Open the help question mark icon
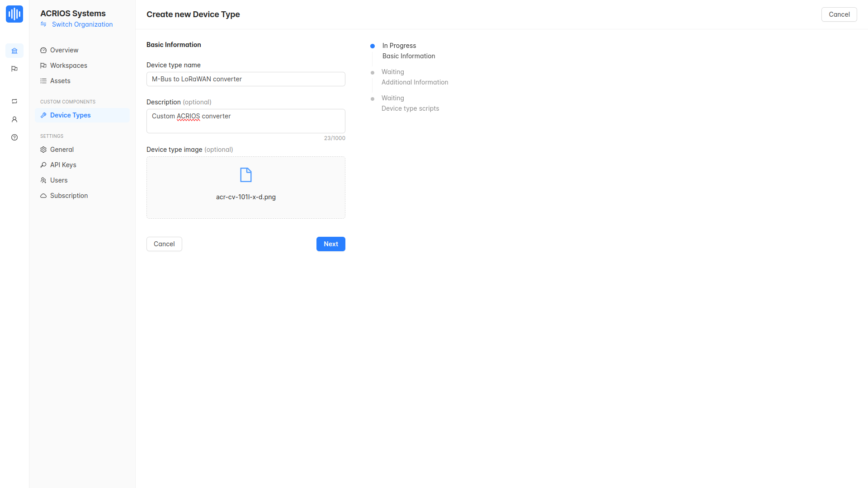Viewport: 868px width, 488px height. tap(14, 137)
